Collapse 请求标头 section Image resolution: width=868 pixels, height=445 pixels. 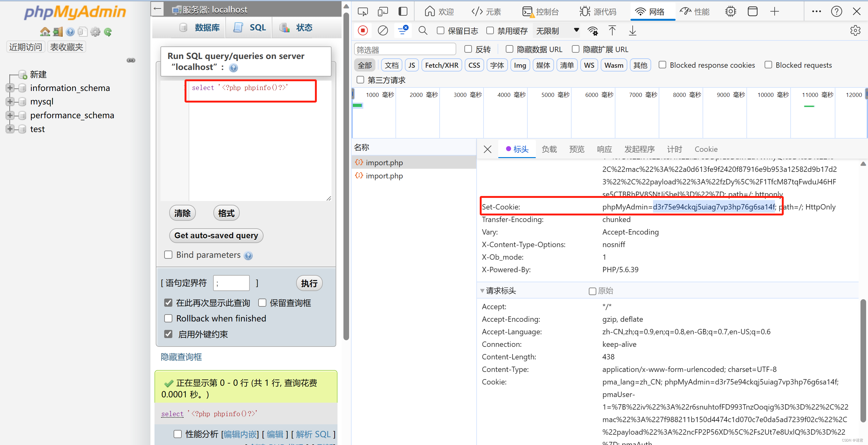[x=482, y=291]
